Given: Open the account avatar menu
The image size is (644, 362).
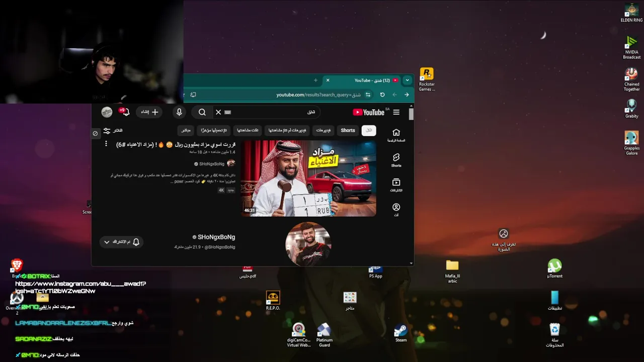Looking at the screenshot, I should tap(107, 112).
